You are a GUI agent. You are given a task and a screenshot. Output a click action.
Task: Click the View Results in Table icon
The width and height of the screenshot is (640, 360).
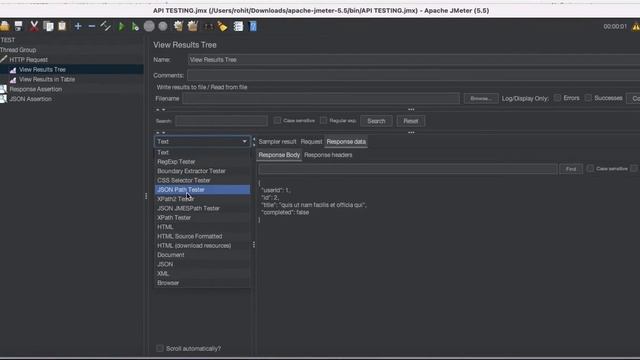tap(13, 80)
